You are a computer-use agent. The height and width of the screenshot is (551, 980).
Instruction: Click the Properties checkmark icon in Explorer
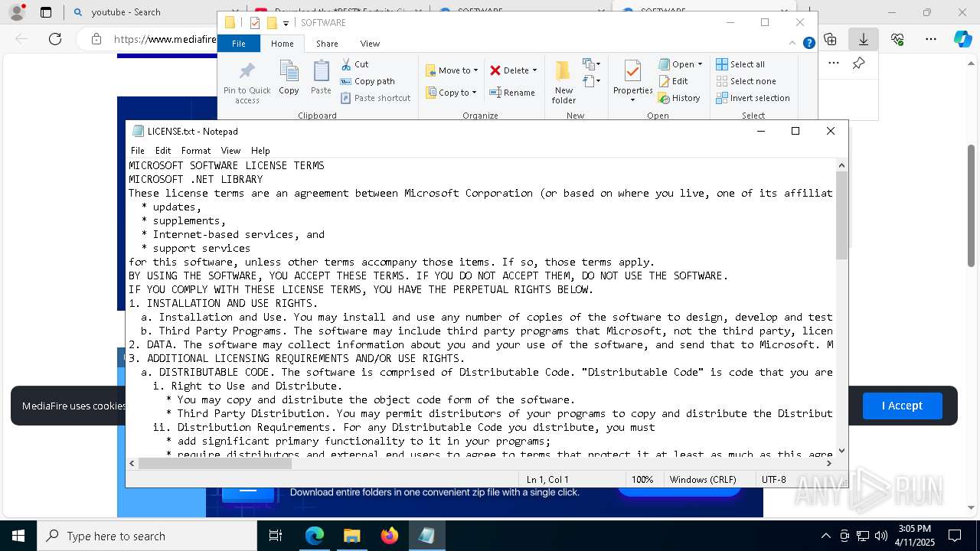[x=632, y=72]
